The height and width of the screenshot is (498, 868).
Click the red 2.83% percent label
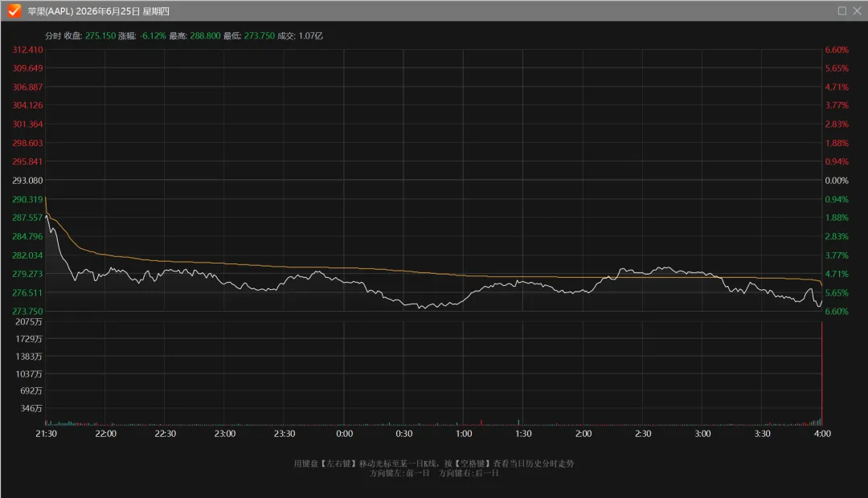[x=837, y=124]
